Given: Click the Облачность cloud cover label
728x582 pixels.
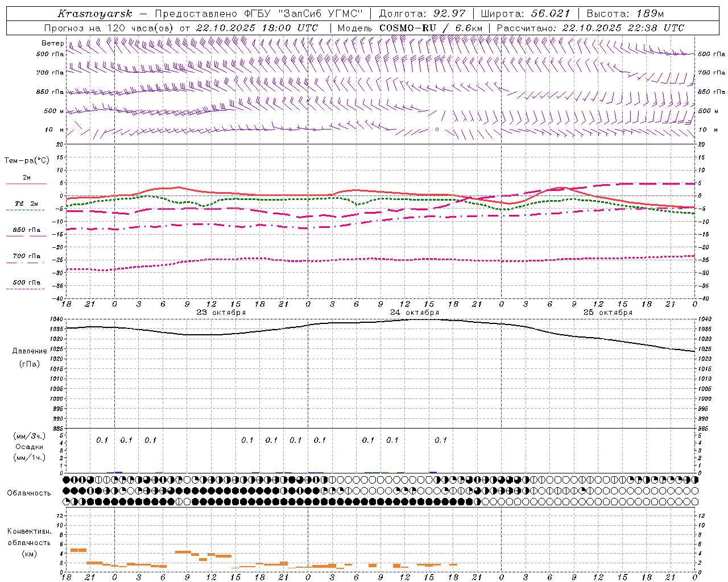Looking at the screenshot, I should tap(29, 493).
